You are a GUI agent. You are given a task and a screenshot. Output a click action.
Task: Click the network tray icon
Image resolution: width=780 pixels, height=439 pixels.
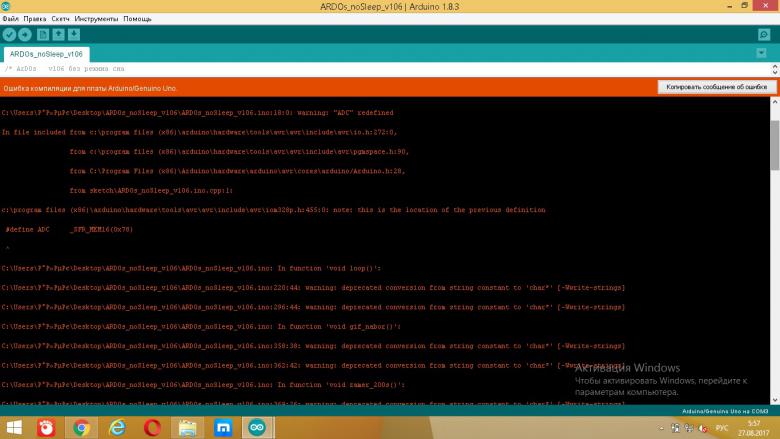coord(689,428)
